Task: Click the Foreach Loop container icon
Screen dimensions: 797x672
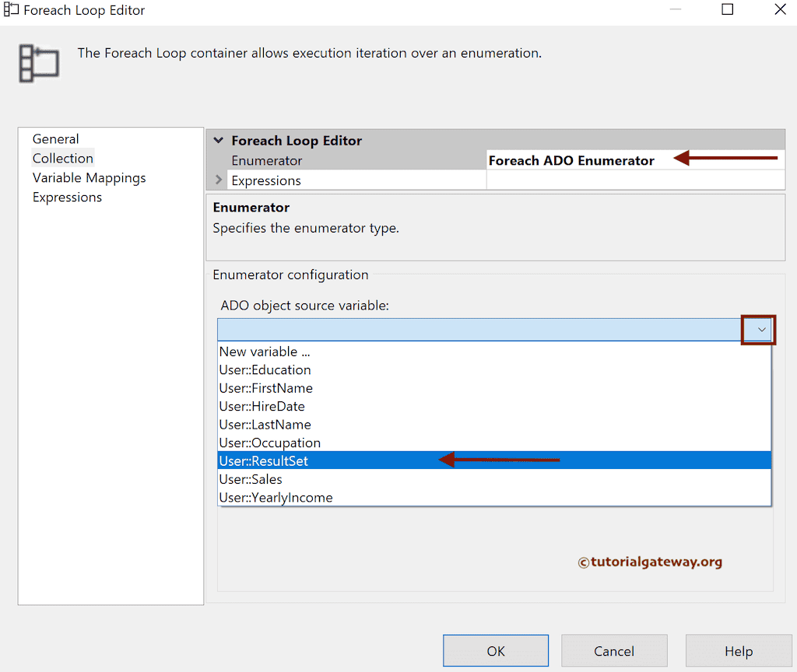Action: tap(39, 62)
